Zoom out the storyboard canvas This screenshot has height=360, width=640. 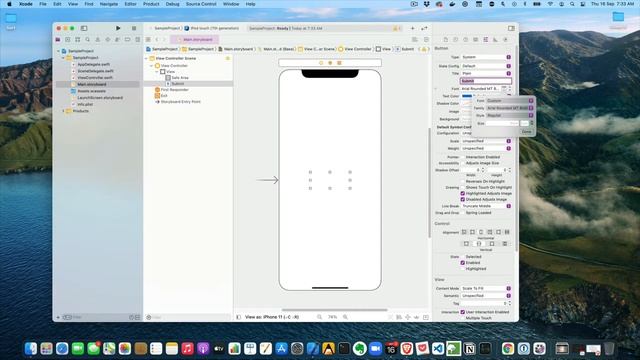(x=320, y=317)
